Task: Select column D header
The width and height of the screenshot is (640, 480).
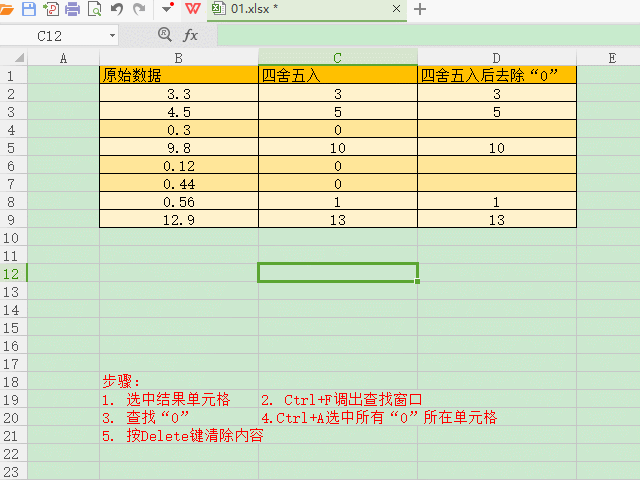Action: (x=497, y=58)
